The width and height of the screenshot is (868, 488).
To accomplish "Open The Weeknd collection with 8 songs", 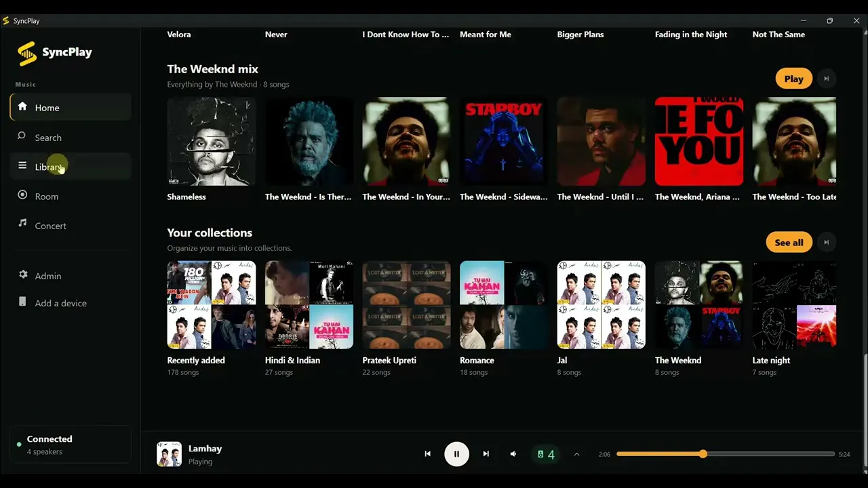I will tap(699, 305).
